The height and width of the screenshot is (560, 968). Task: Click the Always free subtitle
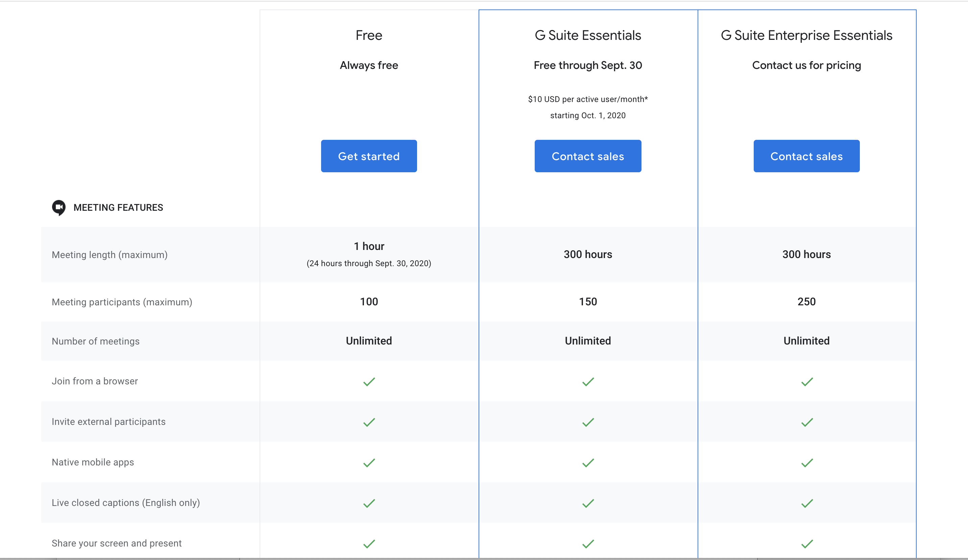pyautogui.click(x=369, y=65)
